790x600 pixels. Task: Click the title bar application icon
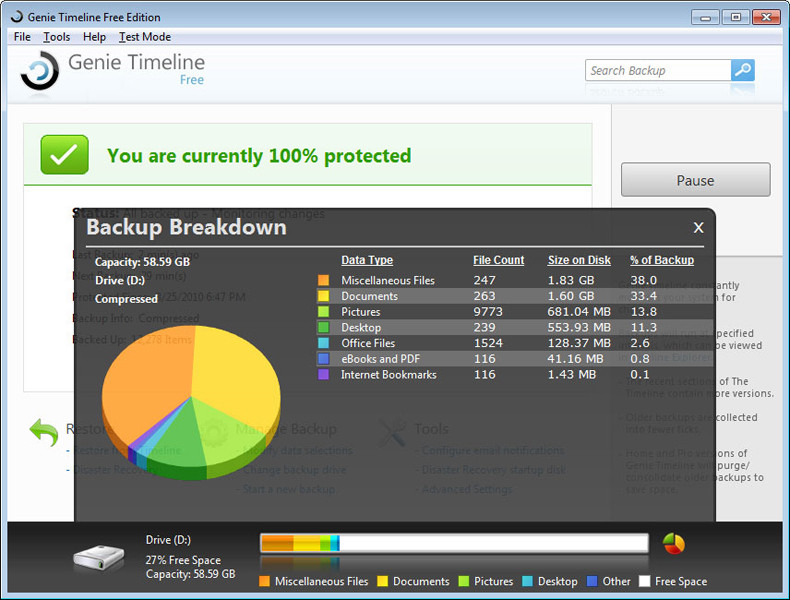point(17,17)
